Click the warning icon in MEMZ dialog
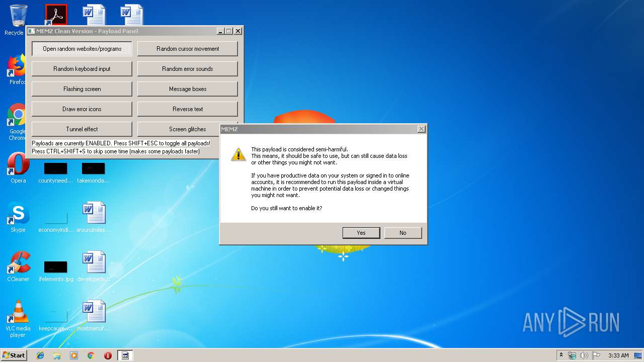Viewport: 644px width, 362px height. point(238,154)
